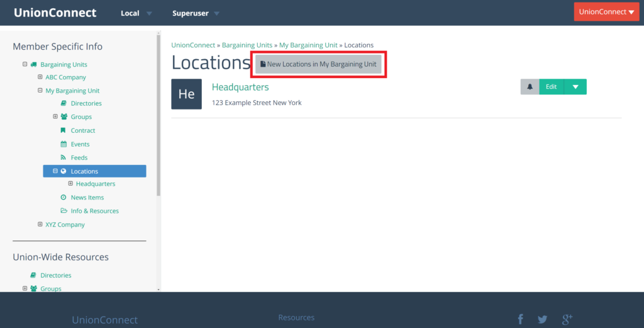Click the UnionConnect logo in header
Image resolution: width=644 pixels, height=328 pixels.
click(55, 13)
